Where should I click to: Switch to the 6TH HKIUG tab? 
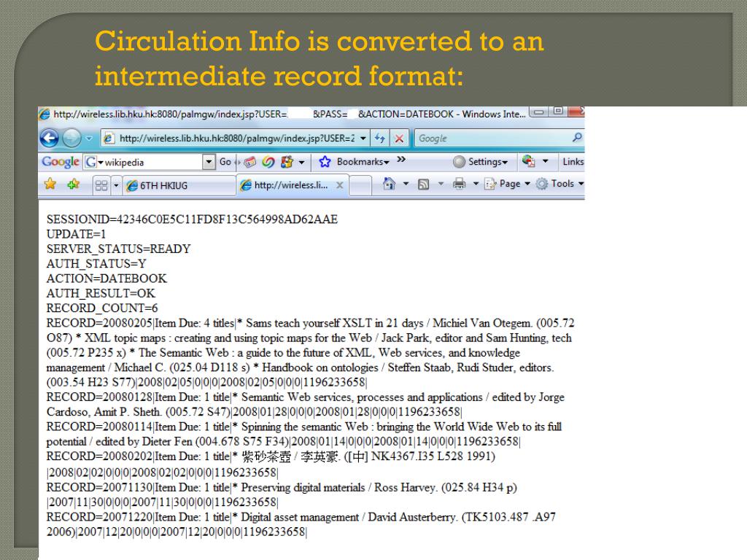[179, 185]
